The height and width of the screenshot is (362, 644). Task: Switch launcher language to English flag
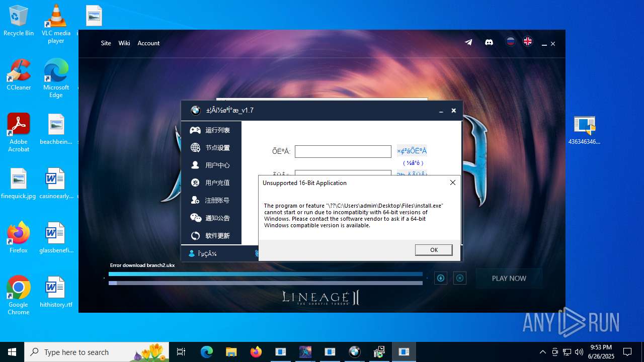click(x=528, y=42)
